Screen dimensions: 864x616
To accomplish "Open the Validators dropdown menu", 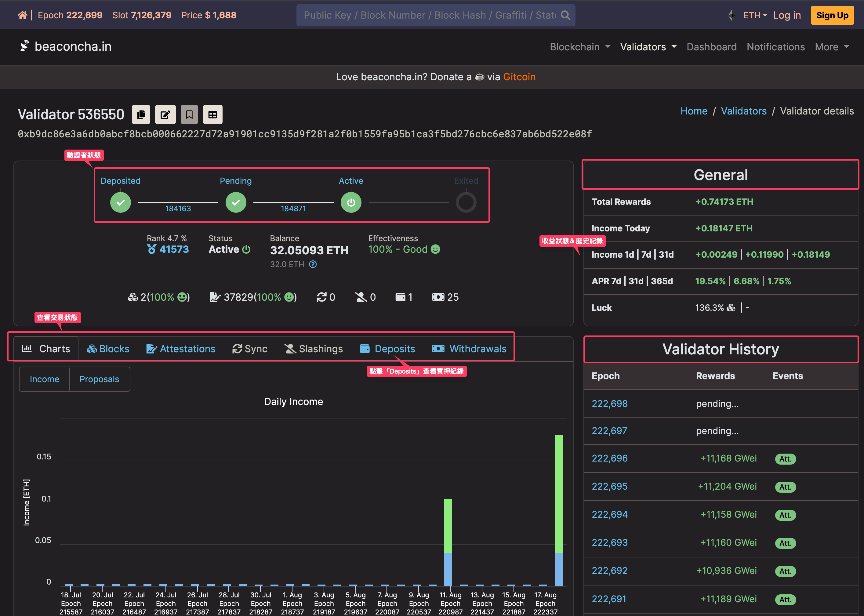I will 648,47.
